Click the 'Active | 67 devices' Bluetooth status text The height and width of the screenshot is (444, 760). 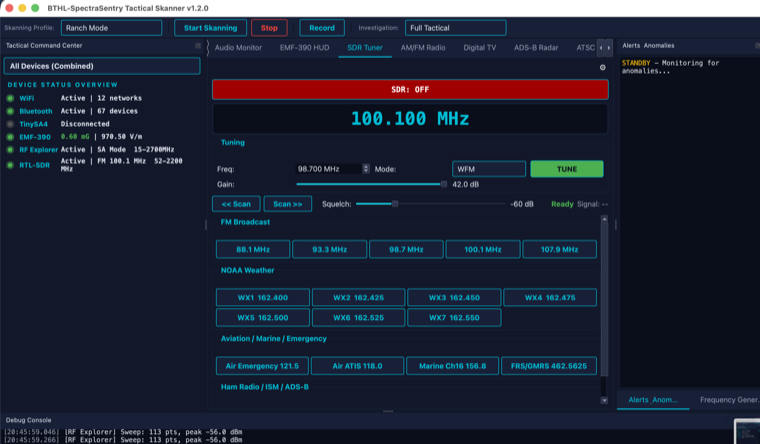pos(99,111)
